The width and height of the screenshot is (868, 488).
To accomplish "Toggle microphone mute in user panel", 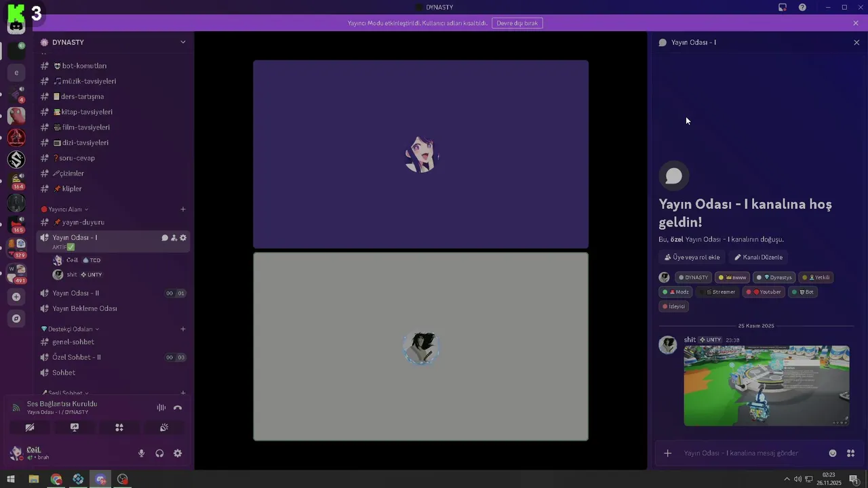I will [x=142, y=453].
